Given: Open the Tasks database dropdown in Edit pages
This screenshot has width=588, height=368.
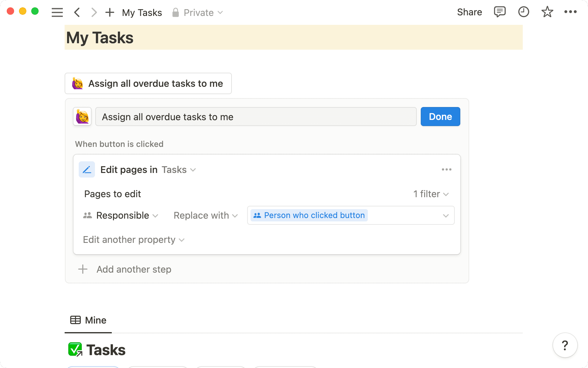Looking at the screenshot, I should (x=179, y=169).
